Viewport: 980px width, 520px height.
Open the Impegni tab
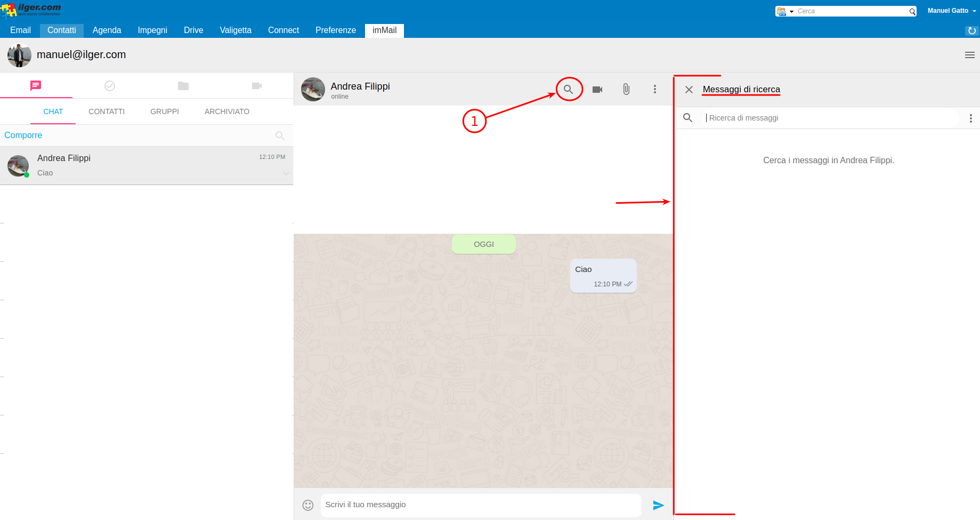coord(152,30)
